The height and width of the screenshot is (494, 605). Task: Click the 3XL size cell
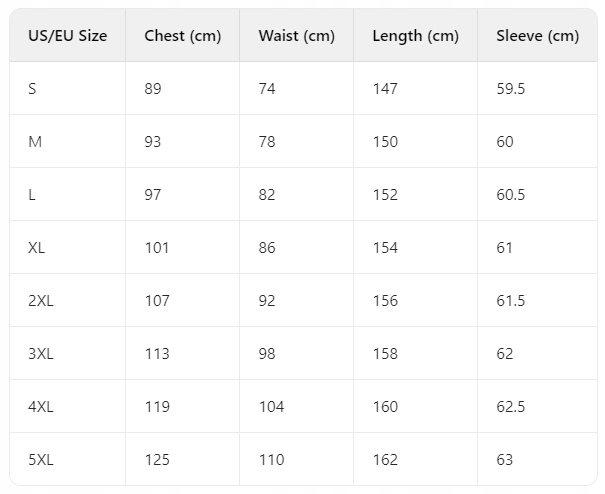[41, 354]
